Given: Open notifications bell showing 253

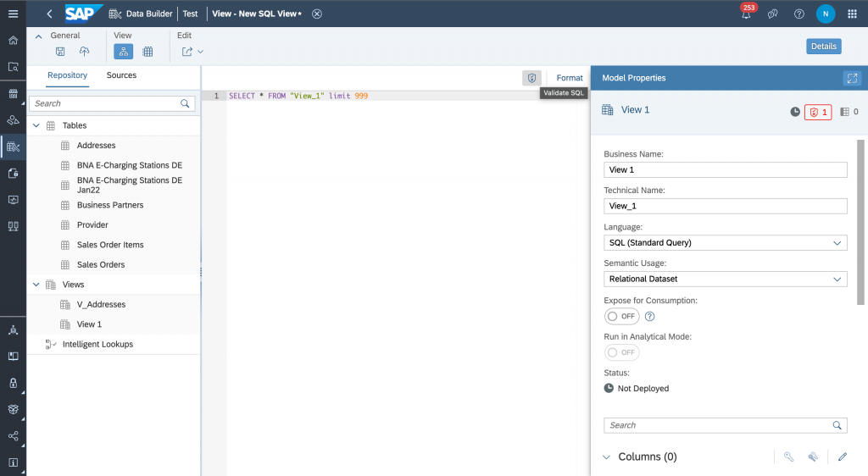Looking at the screenshot, I should coord(746,14).
